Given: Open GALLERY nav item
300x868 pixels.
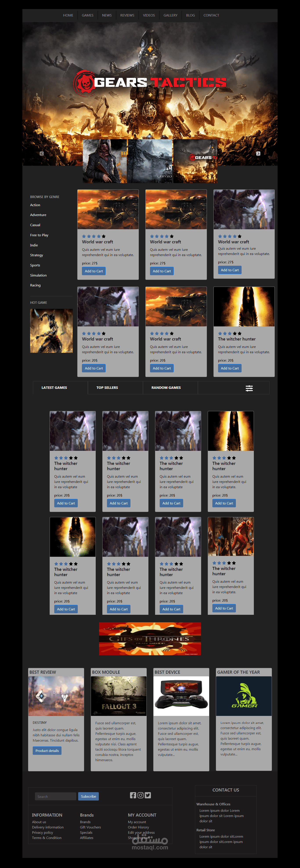Looking at the screenshot, I should pos(170,15).
